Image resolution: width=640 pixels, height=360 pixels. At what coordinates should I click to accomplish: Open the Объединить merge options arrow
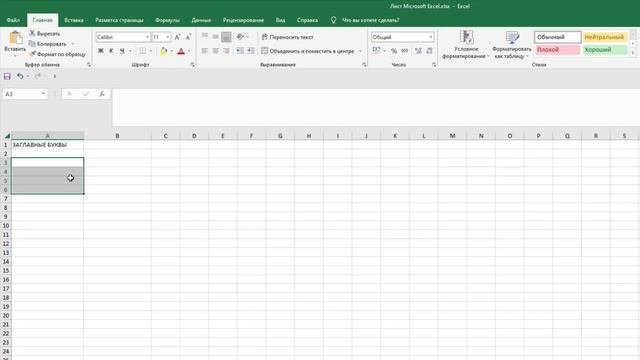(x=360, y=51)
